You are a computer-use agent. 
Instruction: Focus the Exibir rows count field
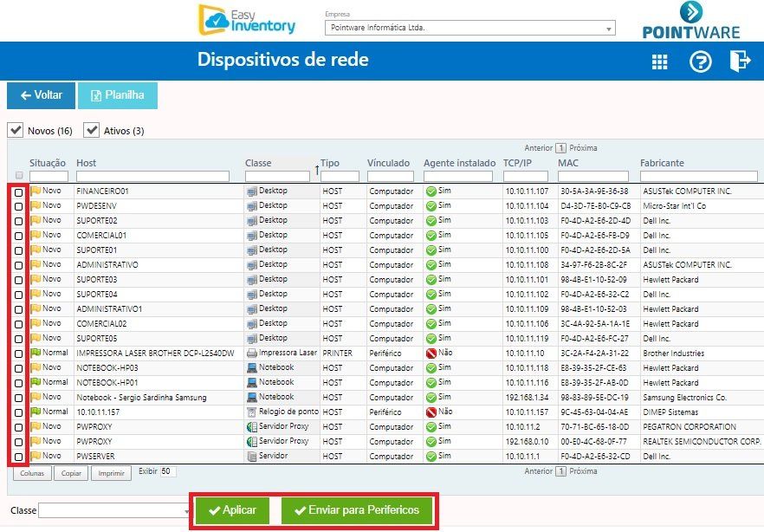tap(168, 471)
